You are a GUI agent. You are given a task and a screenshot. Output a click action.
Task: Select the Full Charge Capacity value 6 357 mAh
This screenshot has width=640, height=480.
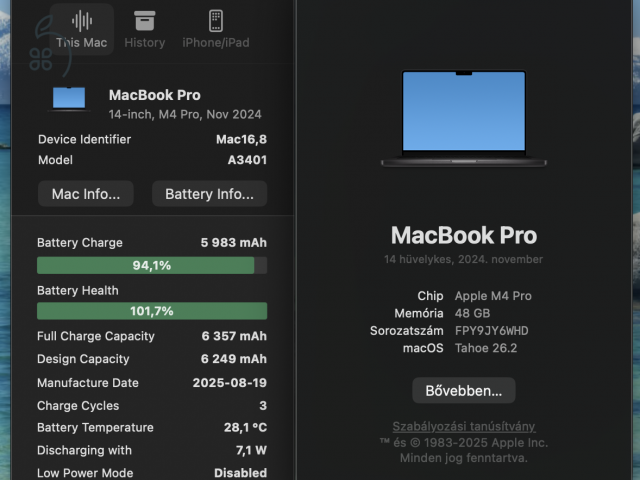pos(234,336)
